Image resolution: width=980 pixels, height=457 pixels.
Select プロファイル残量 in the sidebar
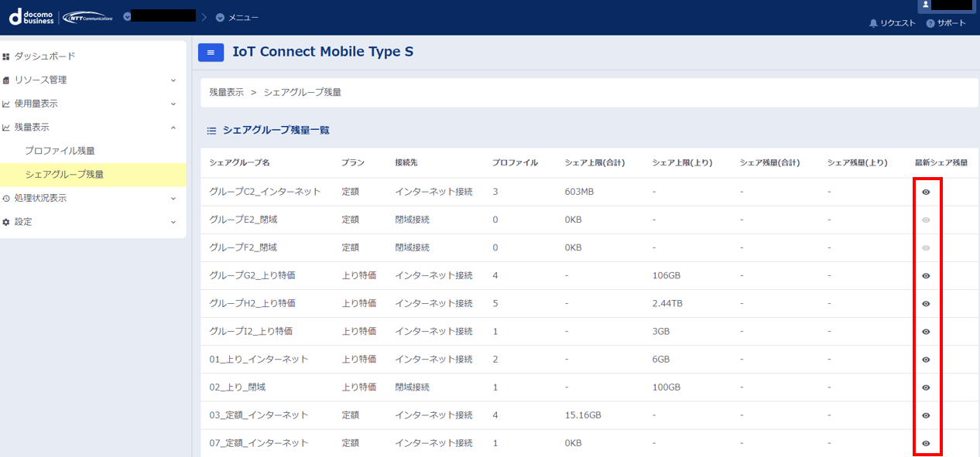pyautogui.click(x=60, y=151)
